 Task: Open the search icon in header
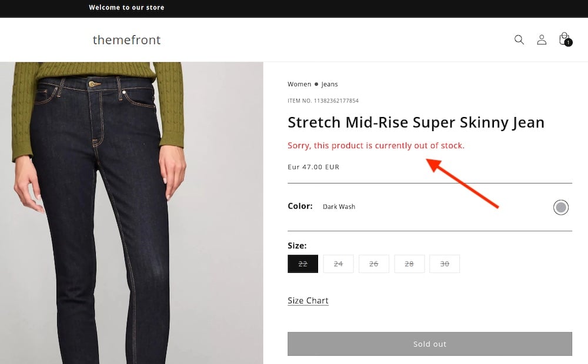(x=519, y=40)
